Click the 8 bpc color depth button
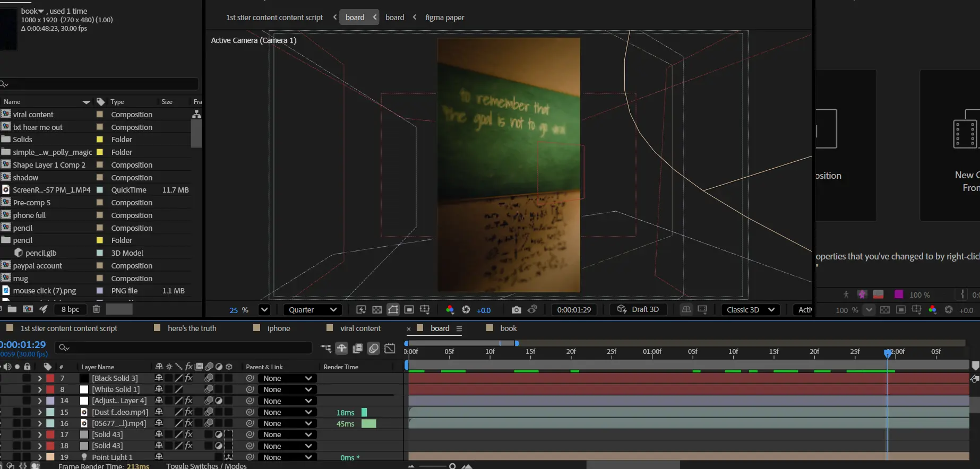 click(70, 309)
